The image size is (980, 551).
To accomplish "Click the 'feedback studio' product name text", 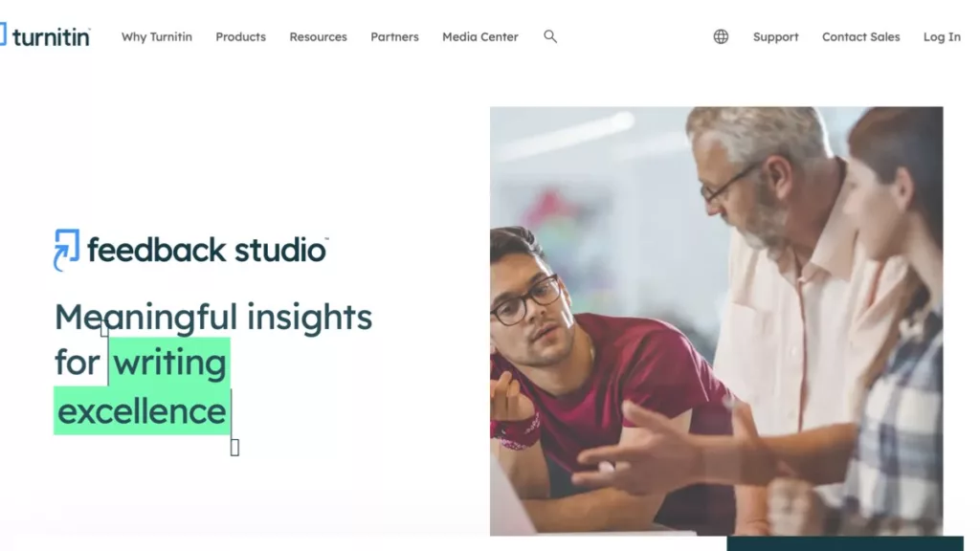I will (x=207, y=250).
